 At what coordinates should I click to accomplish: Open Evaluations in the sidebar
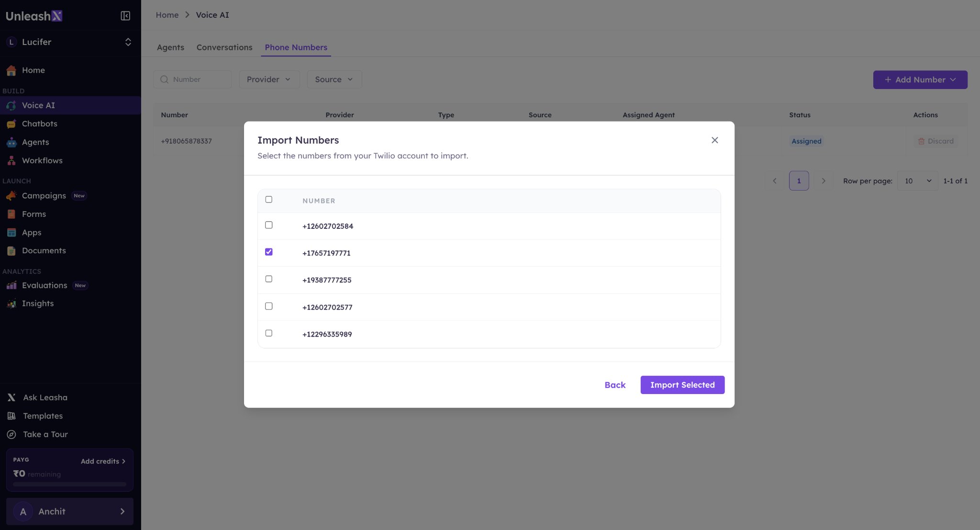click(x=70, y=285)
